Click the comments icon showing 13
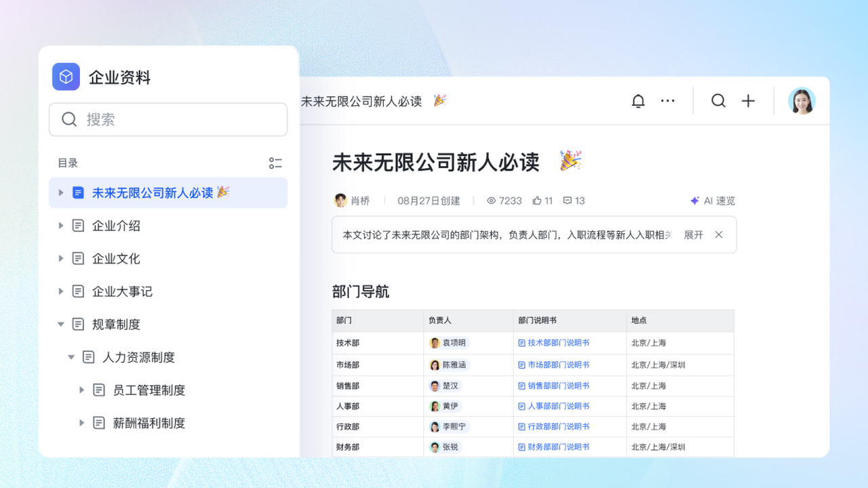This screenshot has width=868, height=488. (x=567, y=201)
